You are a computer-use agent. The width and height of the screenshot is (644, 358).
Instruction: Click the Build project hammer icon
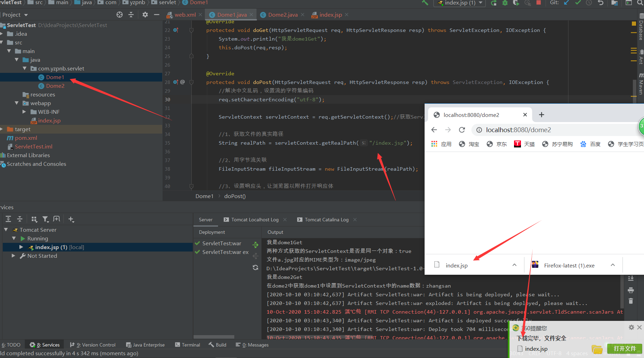[x=425, y=3]
